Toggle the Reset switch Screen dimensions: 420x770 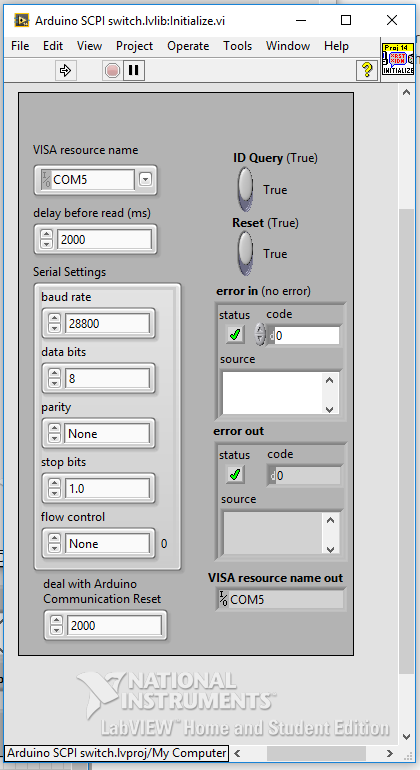(x=245, y=253)
